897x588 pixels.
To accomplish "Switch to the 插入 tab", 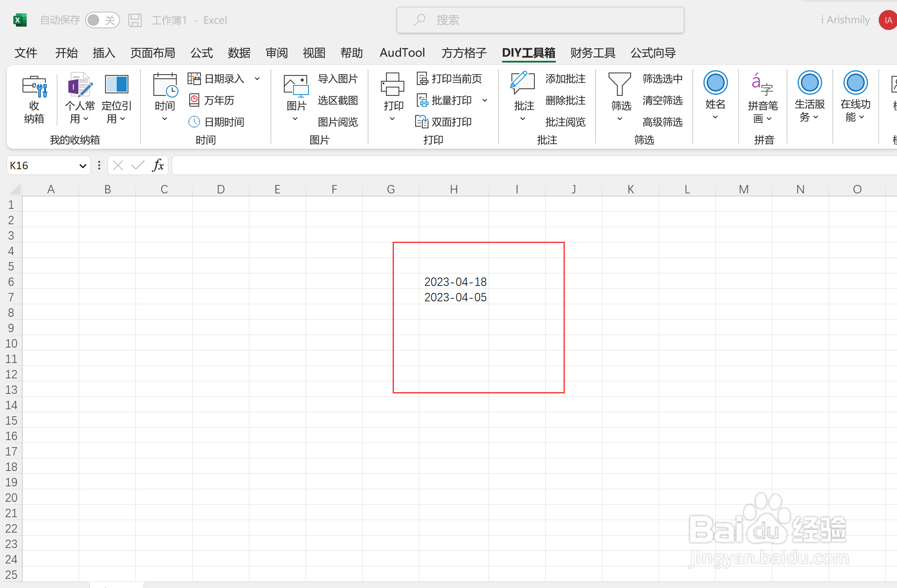I will (x=104, y=53).
